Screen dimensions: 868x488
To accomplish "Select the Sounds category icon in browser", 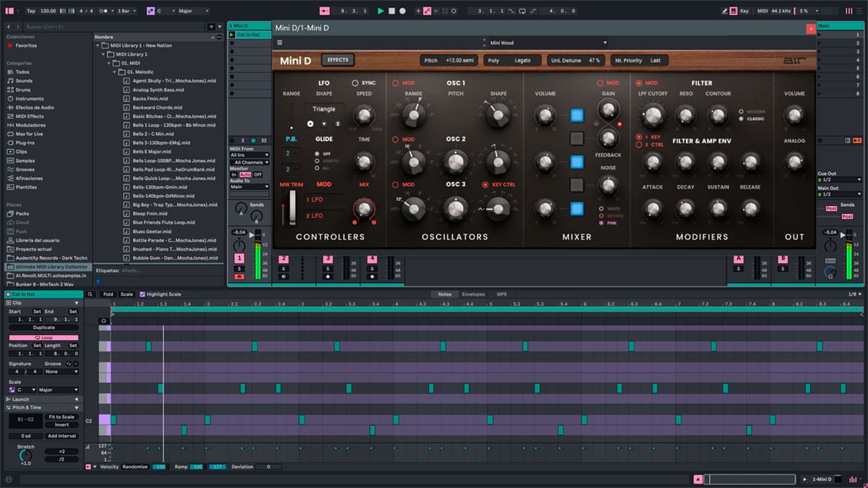I will (x=10, y=81).
